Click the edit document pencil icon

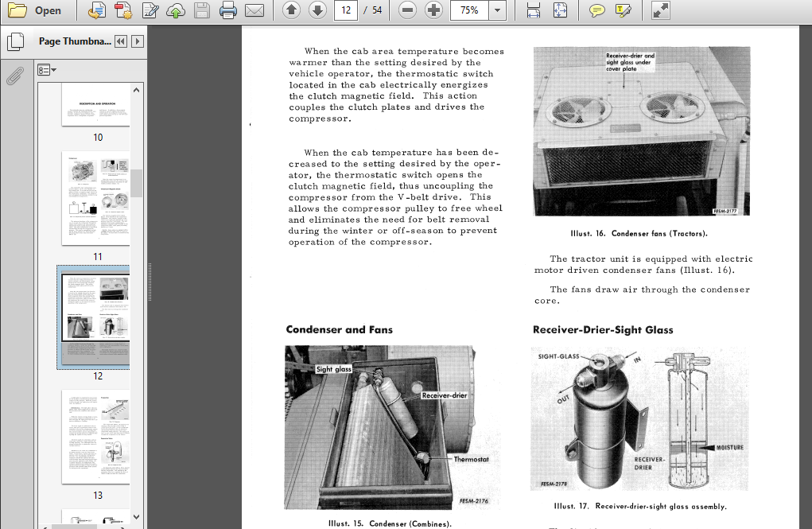[x=150, y=10]
